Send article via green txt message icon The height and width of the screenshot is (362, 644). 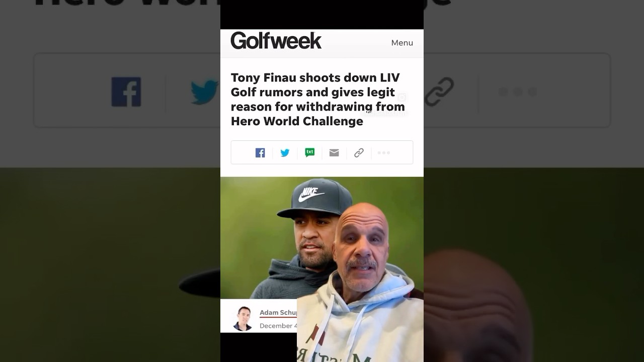(310, 152)
